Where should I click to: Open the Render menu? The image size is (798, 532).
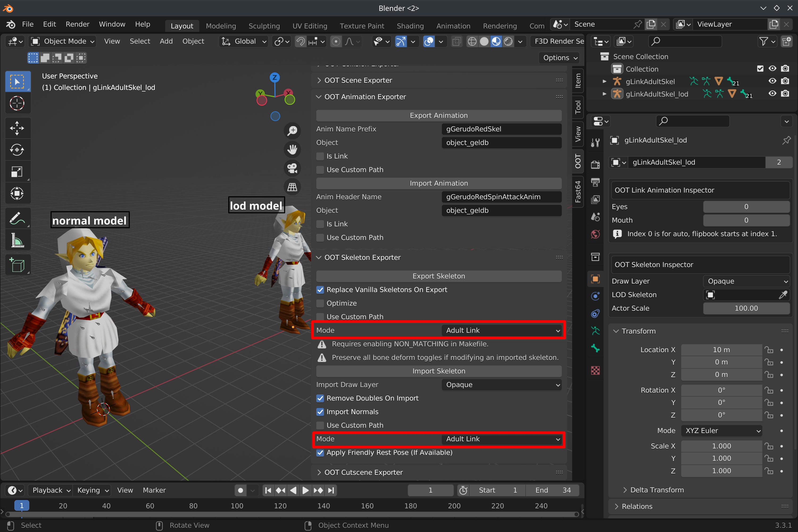[x=77, y=24]
